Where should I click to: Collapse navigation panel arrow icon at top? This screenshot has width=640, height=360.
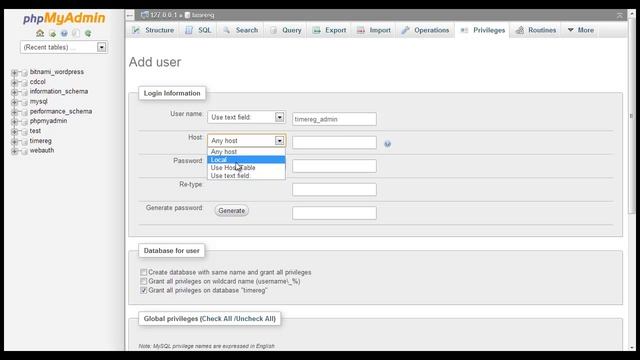pos(130,16)
